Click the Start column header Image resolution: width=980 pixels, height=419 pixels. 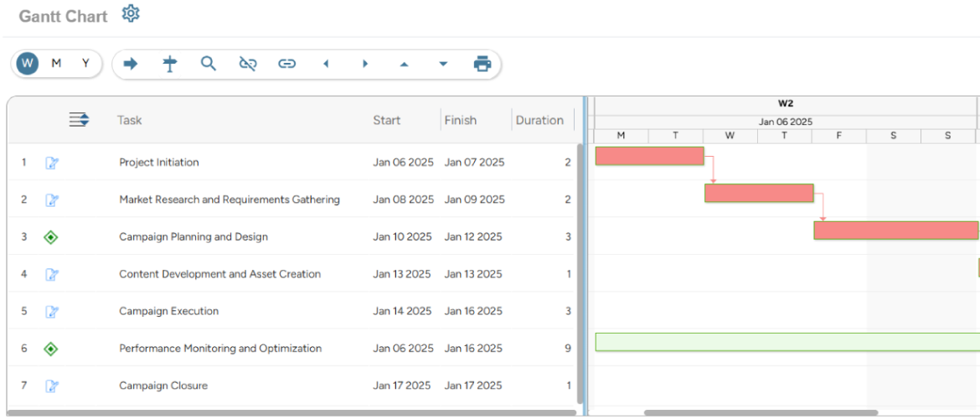tap(387, 120)
